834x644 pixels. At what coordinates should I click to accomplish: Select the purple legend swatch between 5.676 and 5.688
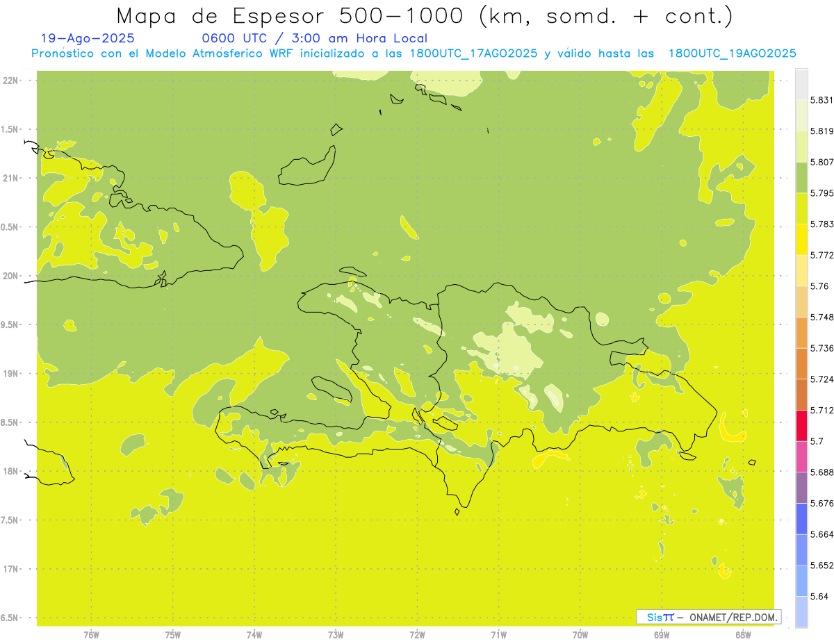pyautogui.click(x=801, y=488)
